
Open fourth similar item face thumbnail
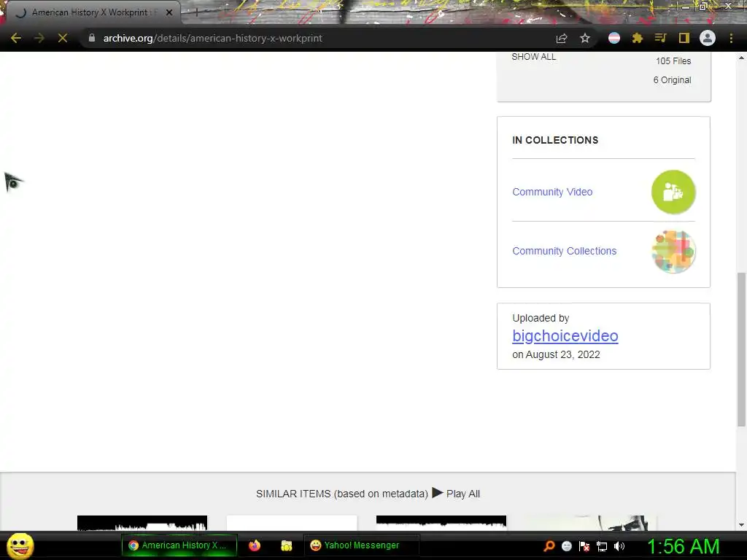tap(591, 523)
